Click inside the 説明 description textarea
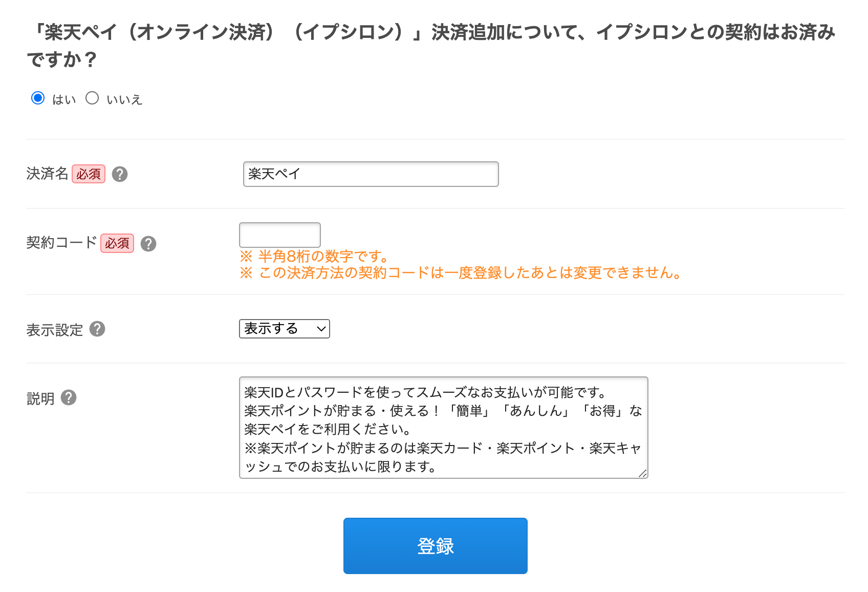Image resolution: width=868 pixels, height=592 pixels. 444,428
